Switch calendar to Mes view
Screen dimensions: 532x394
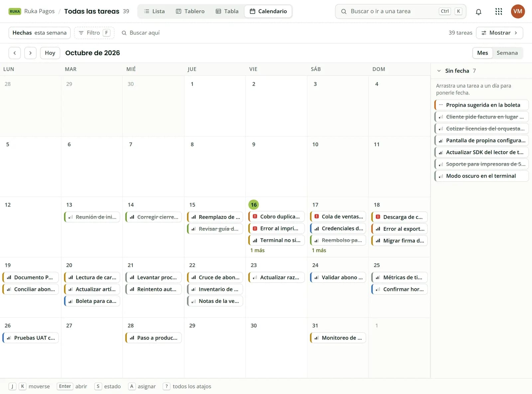pyautogui.click(x=482, y=53)
